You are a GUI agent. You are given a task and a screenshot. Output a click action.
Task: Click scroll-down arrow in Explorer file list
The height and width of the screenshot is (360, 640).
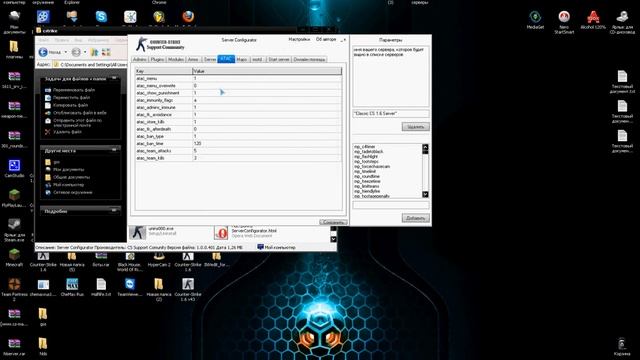[x=333, y=239]
